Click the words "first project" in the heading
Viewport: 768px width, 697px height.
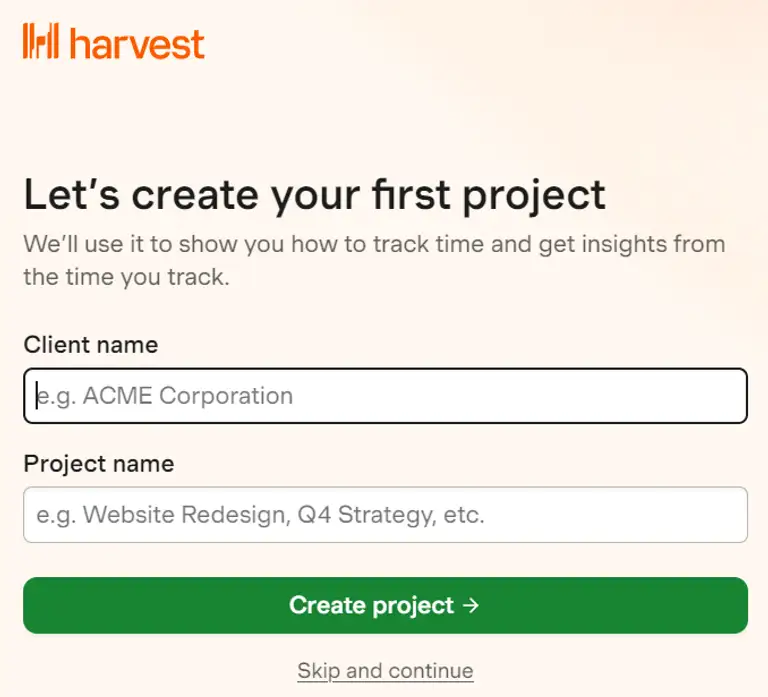point(489,196)
